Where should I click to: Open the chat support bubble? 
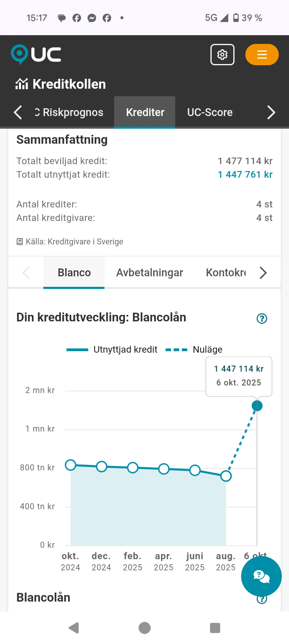point(261,576)
